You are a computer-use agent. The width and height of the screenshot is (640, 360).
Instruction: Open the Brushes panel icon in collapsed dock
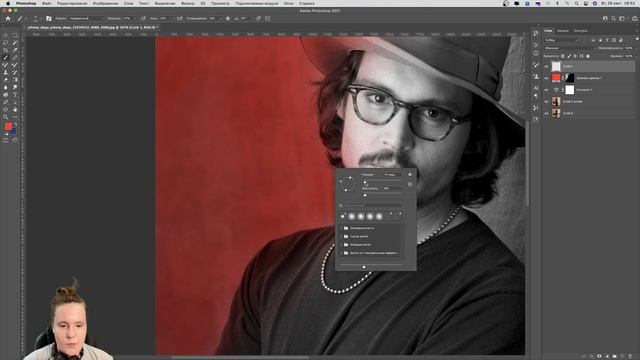(536, 65)
